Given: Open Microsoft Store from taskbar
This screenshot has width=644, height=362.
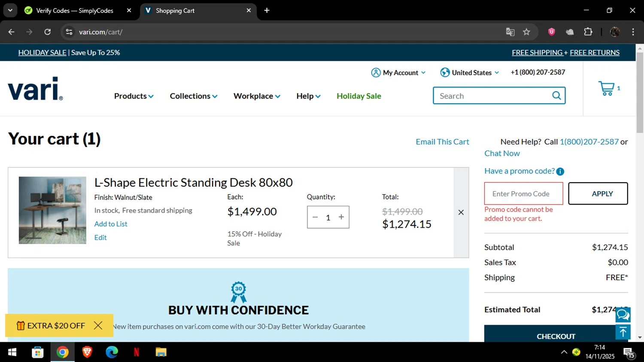Looking at the screenshot, I should pyautogui.click(x=37, y=352).
